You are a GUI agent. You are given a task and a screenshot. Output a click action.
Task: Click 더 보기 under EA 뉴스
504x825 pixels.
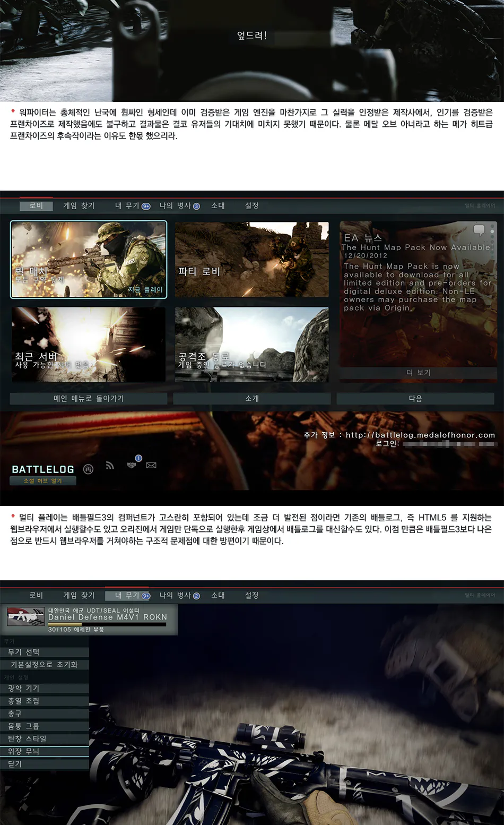(419, 373)
